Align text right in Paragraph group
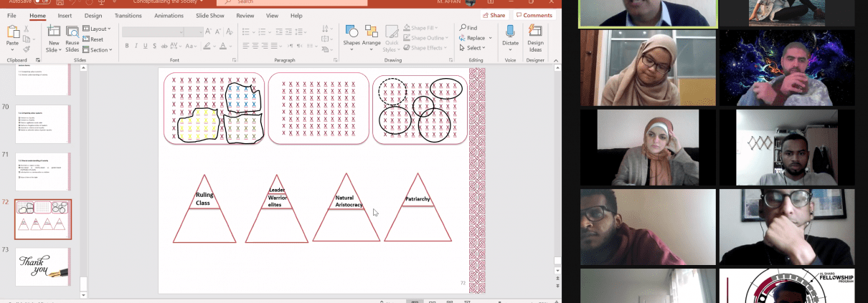The width and height of the screenshot is (868, 303). 265,46
